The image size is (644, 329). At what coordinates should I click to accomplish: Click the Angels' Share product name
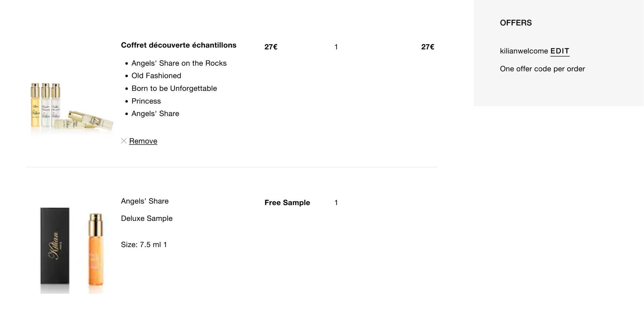coord(145,201)
